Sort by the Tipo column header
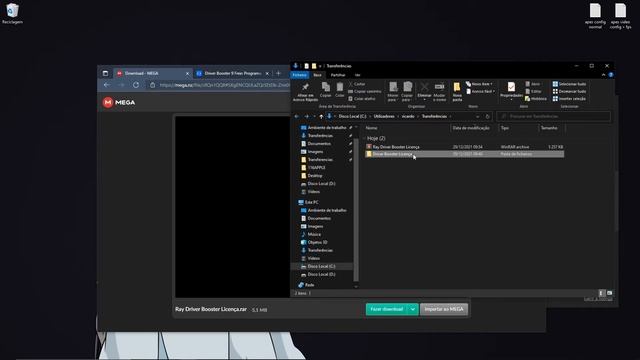Viewport: 640px width, 360px height. [505, 128]
